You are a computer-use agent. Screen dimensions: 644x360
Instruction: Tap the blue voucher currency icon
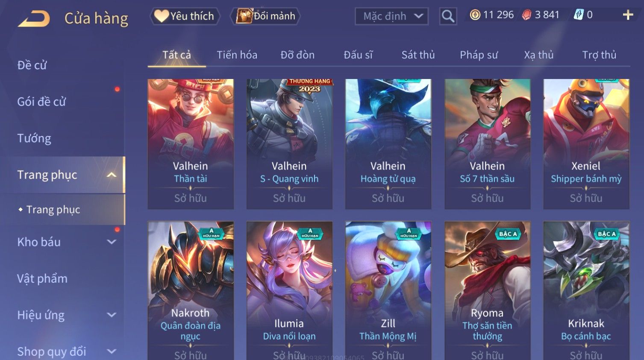coord(578,15)
